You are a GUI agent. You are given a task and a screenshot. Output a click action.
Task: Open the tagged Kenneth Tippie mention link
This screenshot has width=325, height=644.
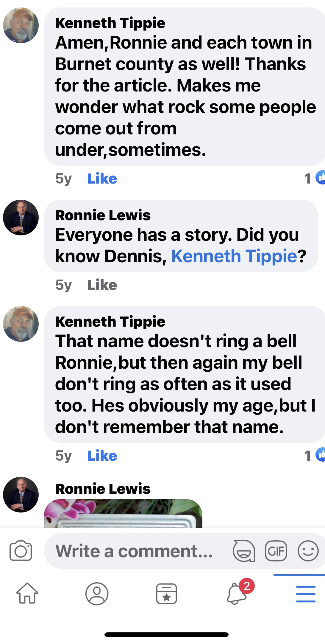[234, 256]
